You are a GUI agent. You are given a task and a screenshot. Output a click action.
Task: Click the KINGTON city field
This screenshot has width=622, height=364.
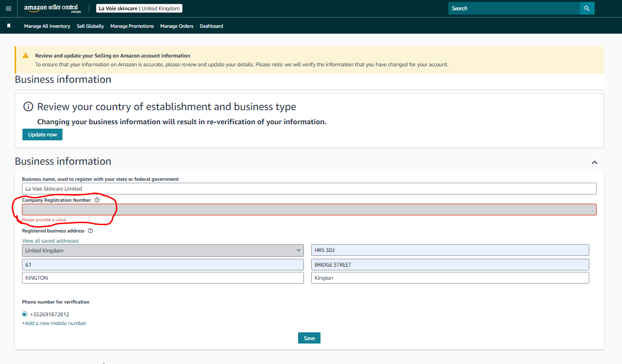[163, 278]
